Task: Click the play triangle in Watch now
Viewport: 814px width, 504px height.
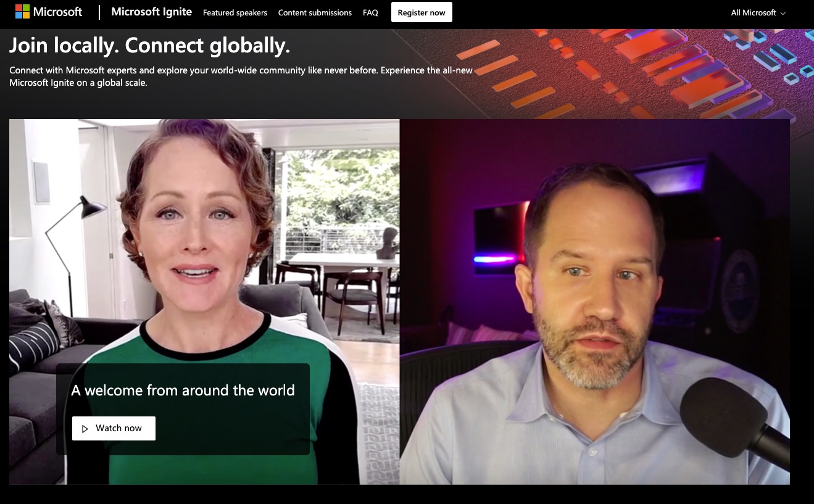Action: click(85, 429)
